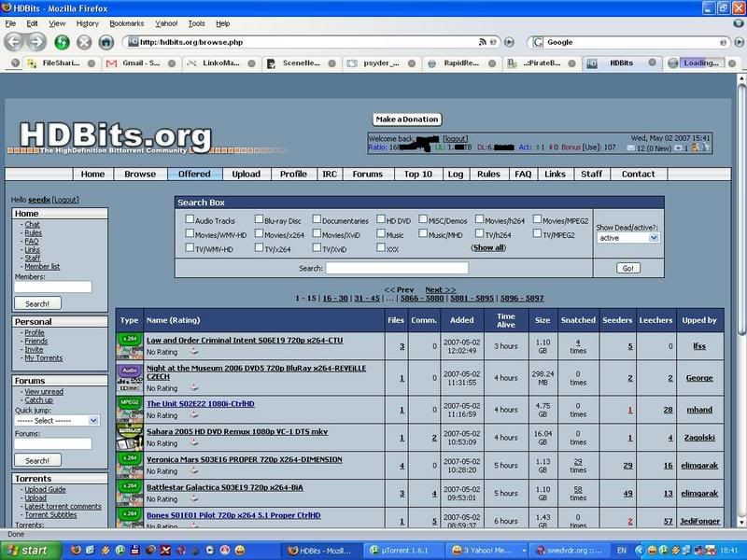Open the inbox envelope icon next to 12 (0 New)
The image size is (747, 560).
631,148
